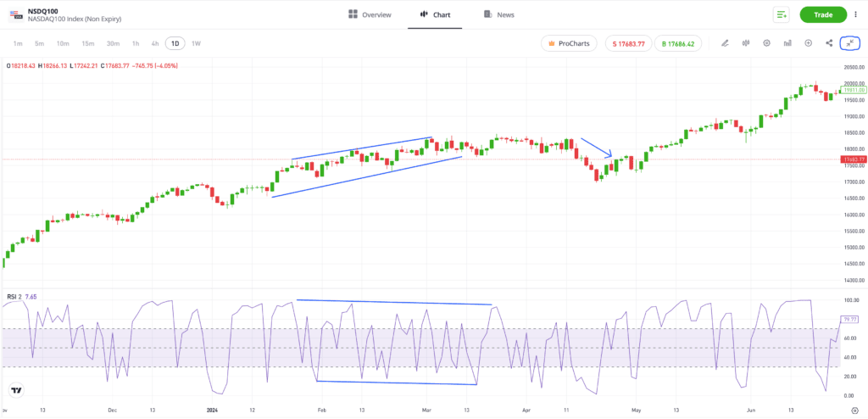Click the 2024 date axis label
Viewport: 868px width, 419px height.
coord(213,411)
